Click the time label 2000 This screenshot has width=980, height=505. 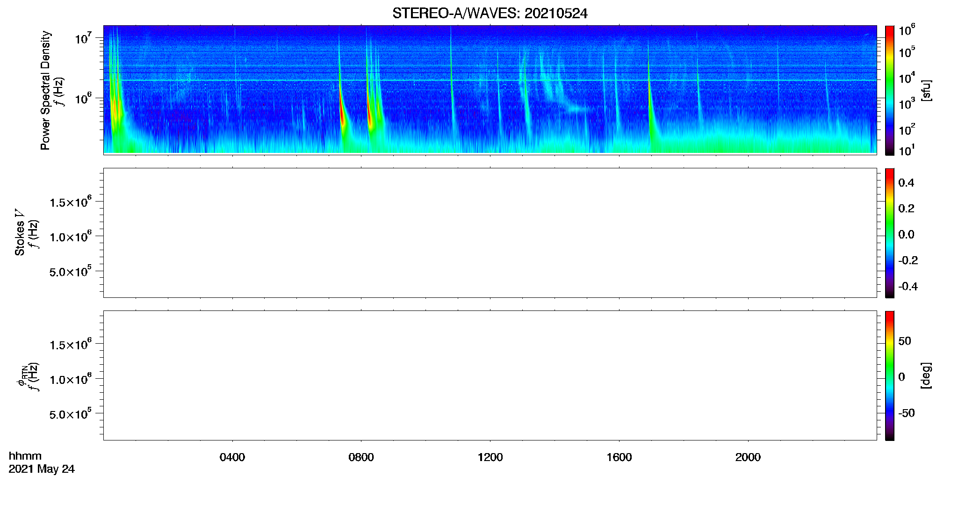click(x=748, y=457)
